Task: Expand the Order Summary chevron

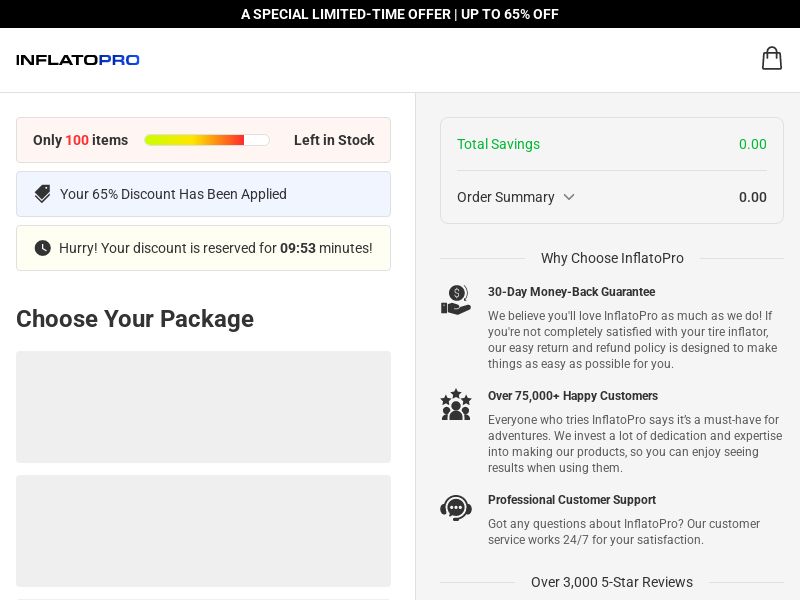Action: click(x=569, y=197)
